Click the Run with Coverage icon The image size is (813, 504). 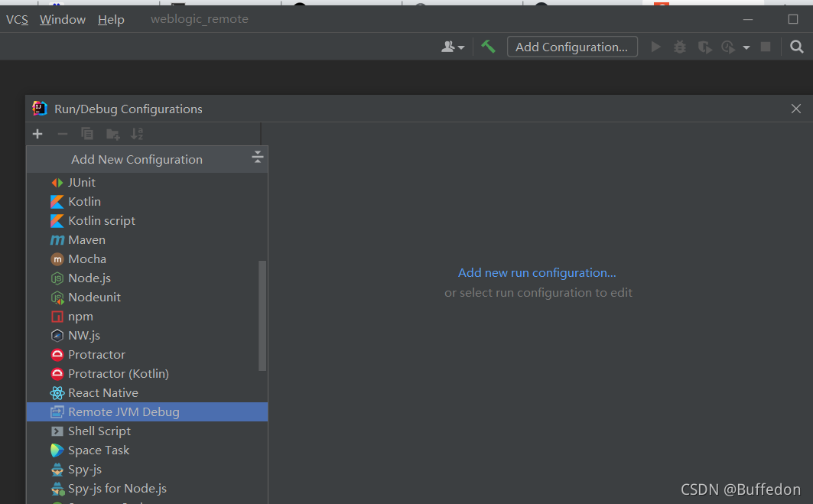[x=704, y=47]
